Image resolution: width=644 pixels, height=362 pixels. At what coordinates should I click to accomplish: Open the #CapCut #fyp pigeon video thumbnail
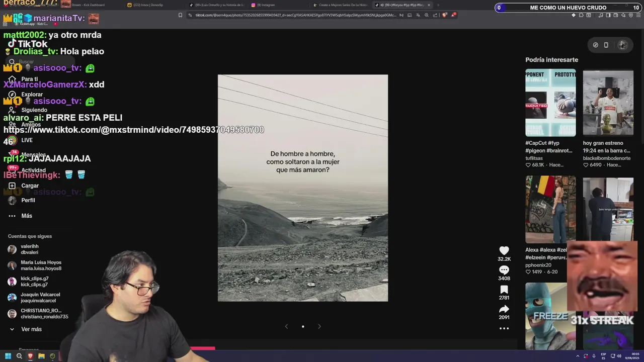point(550,103)
